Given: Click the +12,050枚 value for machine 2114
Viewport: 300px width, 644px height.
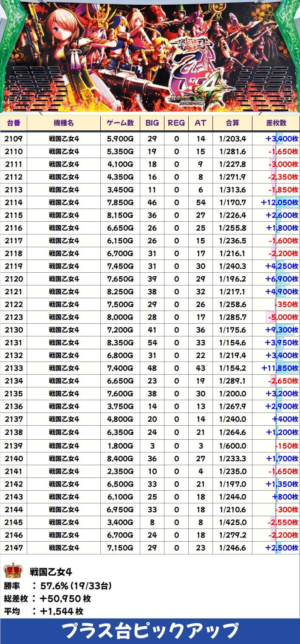Looking at the screenshot, I should coord(279,203).
